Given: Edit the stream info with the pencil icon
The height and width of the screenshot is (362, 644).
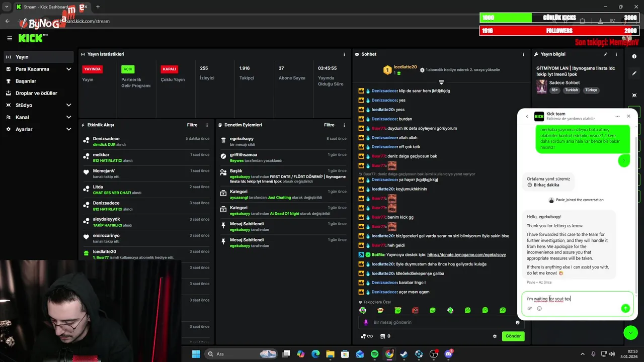Looking at the screenshot, I should coord(605,54).
